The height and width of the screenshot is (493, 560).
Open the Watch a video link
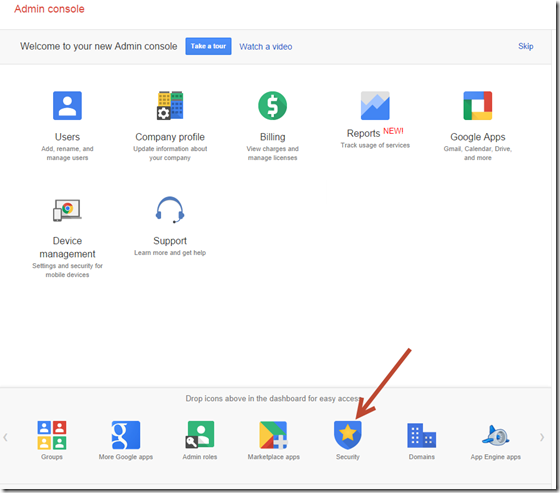[266, 46]
